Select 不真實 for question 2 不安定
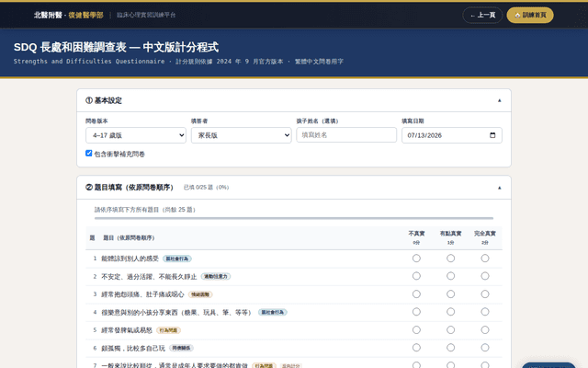The width and height of the screenshot is (588, 368). [416, 276]
